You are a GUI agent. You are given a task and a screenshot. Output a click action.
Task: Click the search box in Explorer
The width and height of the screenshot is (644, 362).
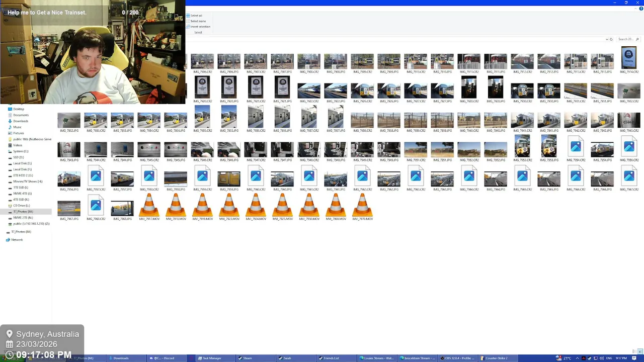627,39
